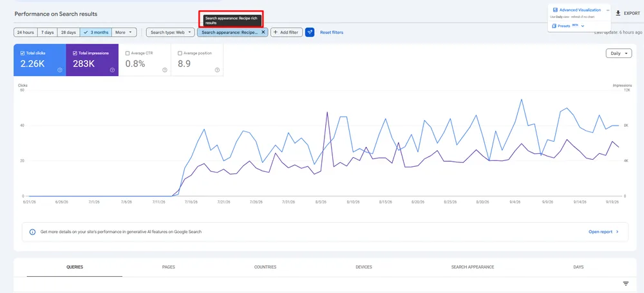Uncheck the Total clicks checkbox
The width and height of the screenshot is (644, 293).
(23, 53)
